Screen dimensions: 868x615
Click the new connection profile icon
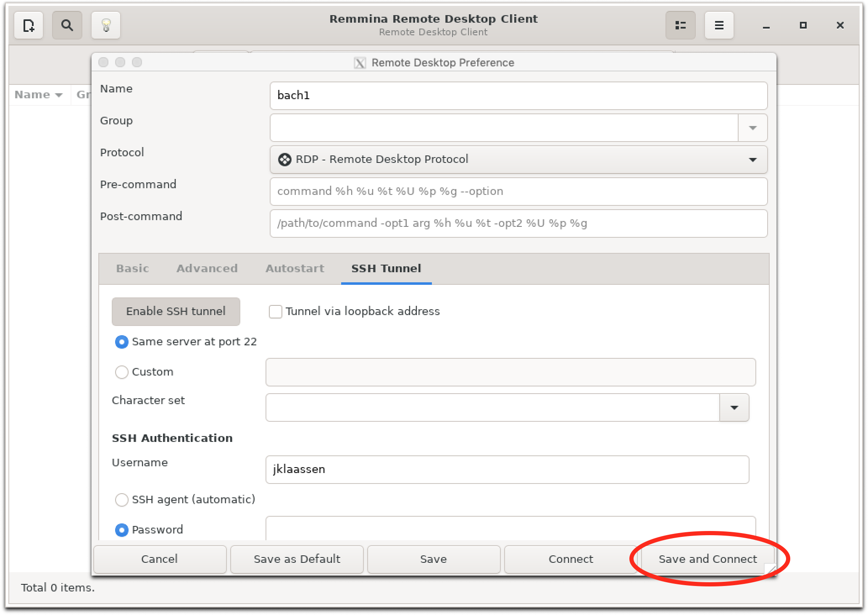pos(29,26)
